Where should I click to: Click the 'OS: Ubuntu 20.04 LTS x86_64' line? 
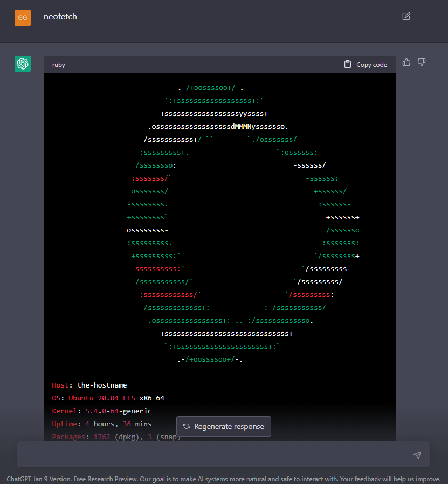point(108,398)
